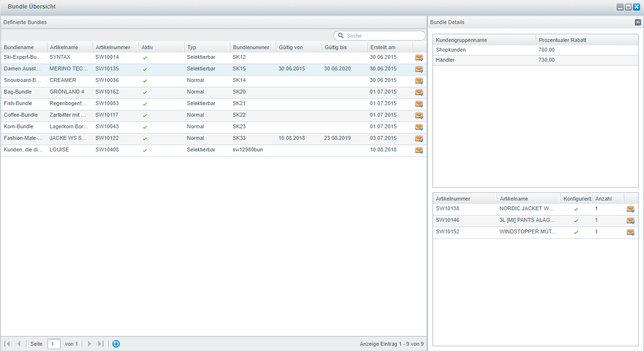Click Konfigurierbar checkmark for SW10138

pos(576,209)
